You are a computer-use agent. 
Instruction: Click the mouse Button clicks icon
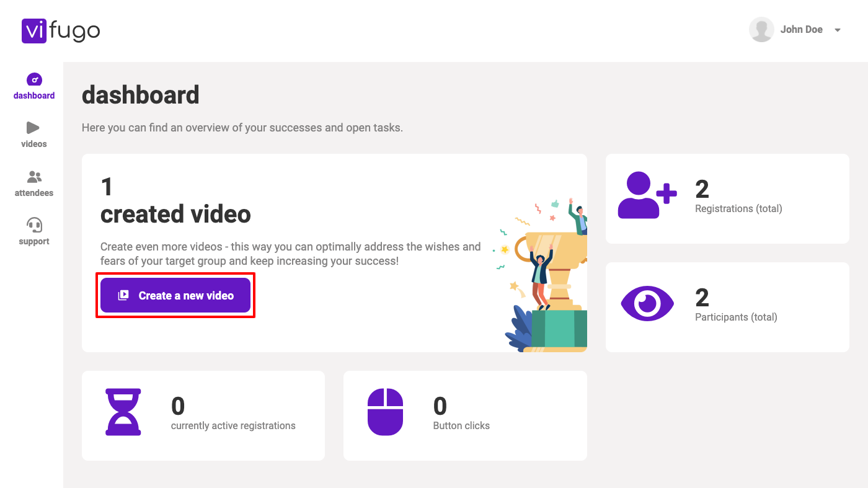(385, 412)
